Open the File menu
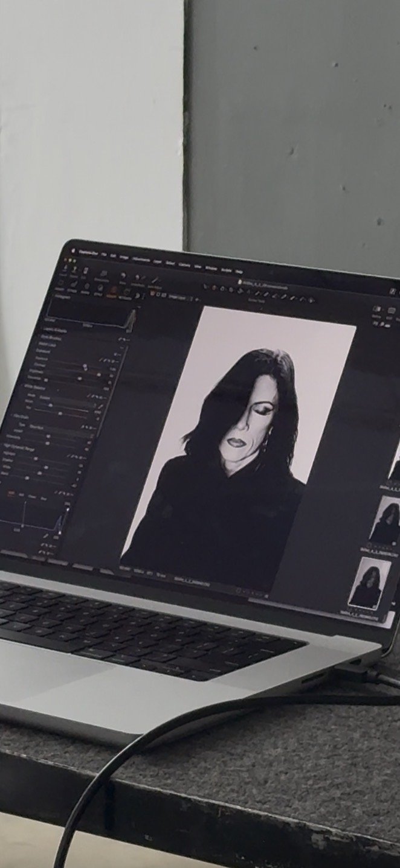Image resolution: width=400 pixels, height=868 pixels. coord(104,254)
